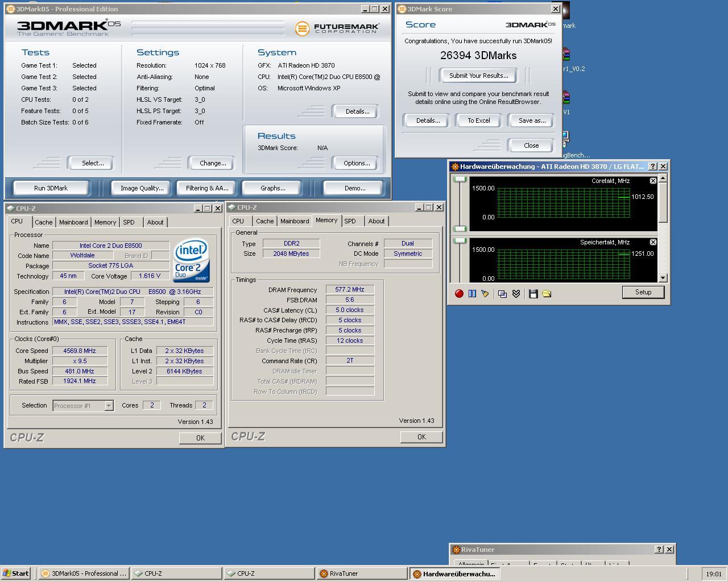
Task: Switch to the Cache tab in CPU window
Action: 43,222
